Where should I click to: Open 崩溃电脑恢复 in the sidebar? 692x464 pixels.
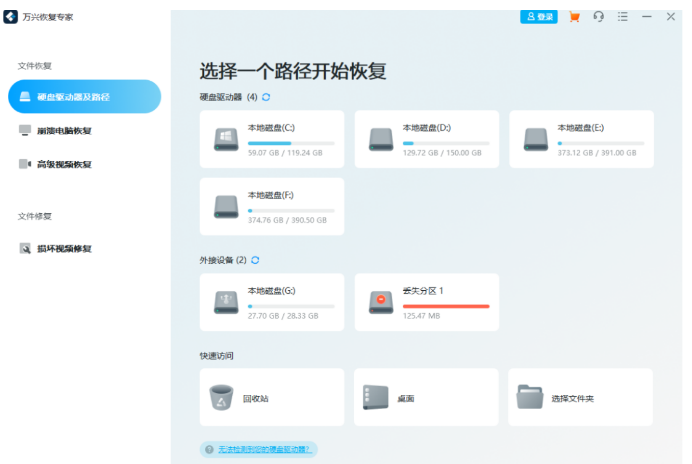[63, 131]
